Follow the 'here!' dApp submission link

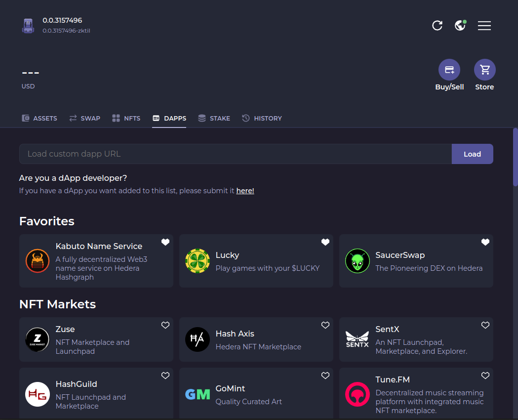[x=245, y=191]
